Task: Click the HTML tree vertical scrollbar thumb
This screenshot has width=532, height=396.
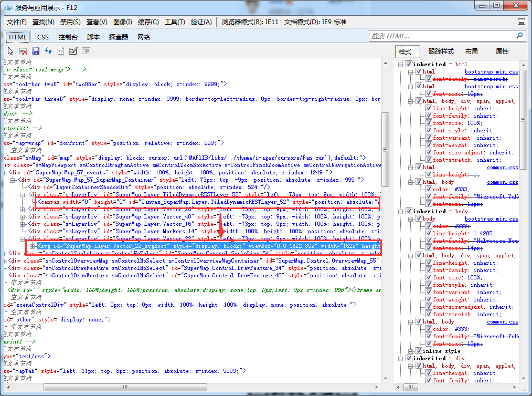Action: click(x=385, y=150)
